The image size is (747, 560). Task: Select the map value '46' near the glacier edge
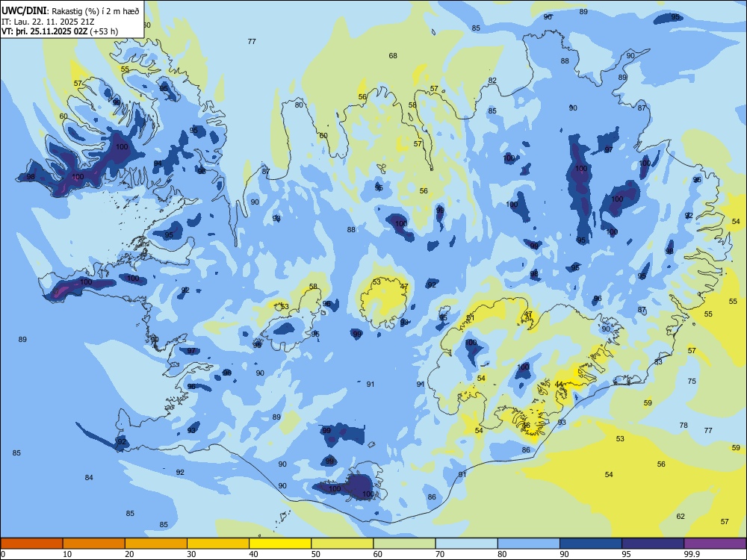[527, 426]
